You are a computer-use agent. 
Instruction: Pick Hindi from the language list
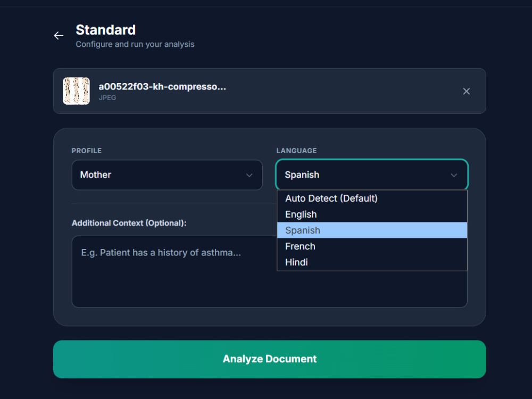(x=372, y=262)
